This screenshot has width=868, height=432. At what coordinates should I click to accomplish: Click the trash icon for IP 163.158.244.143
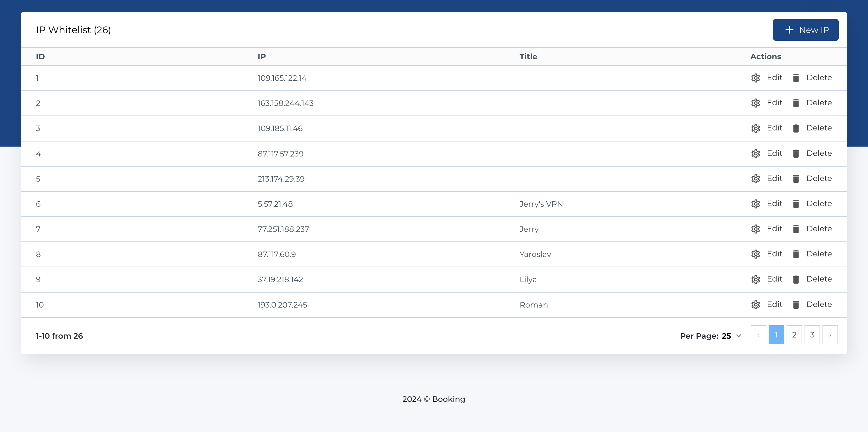pyautogui.click(x=796, y=103)
